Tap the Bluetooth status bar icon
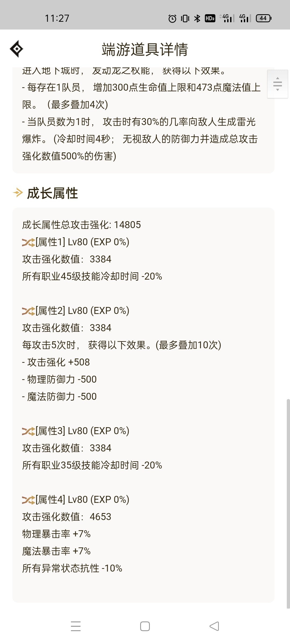 coord(197,18)
